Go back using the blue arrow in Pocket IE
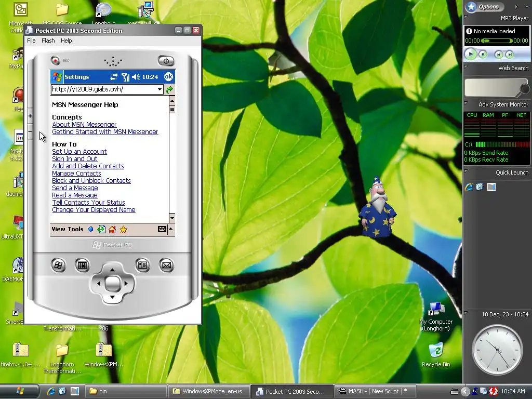Viewport: 532px width, 399px height. point(90,229)
